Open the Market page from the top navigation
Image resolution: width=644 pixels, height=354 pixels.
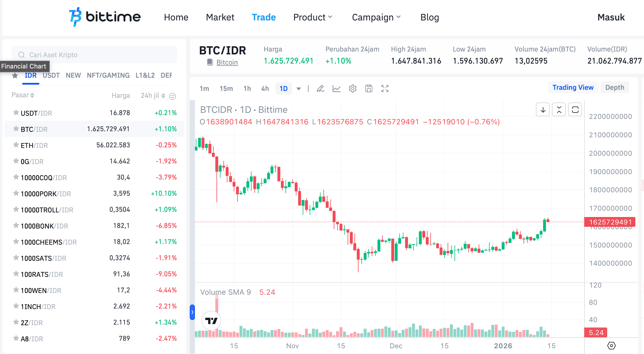(x=220, y=17)
